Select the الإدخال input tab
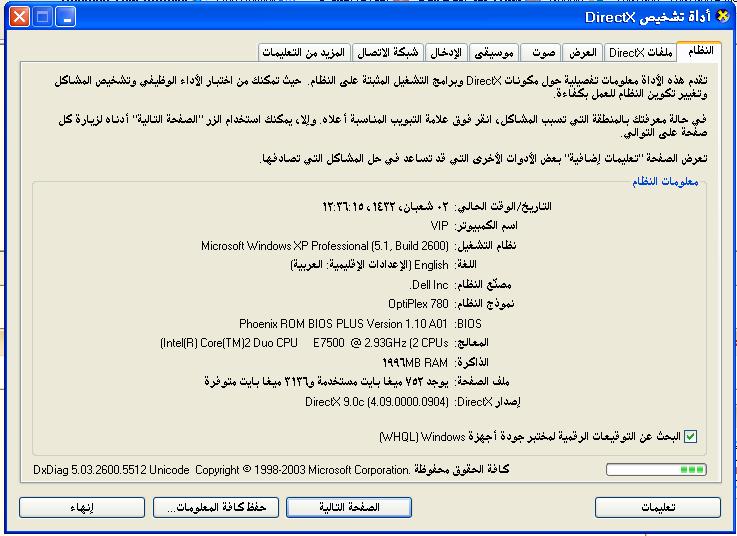Screen dimensions: 737x536 (x=446, y=53)
